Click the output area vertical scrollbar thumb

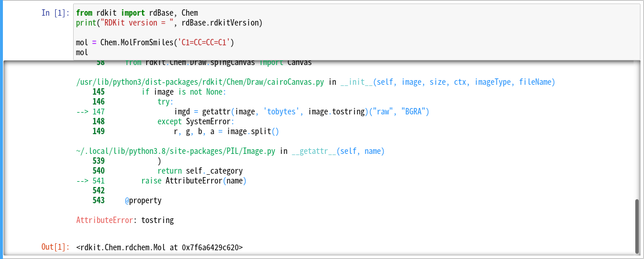coord(637,225)
